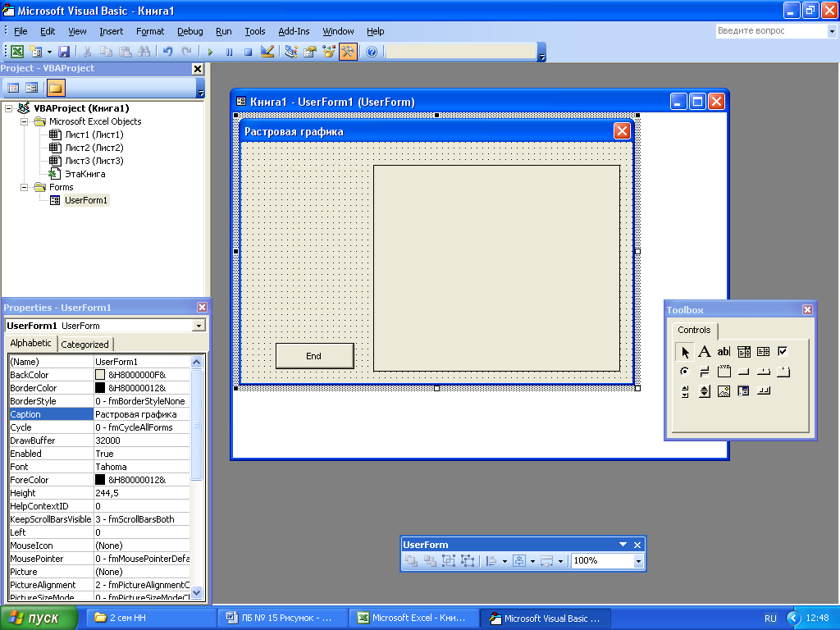Open the Insert UserForm dropdown arrow

(x=49, y=52)
